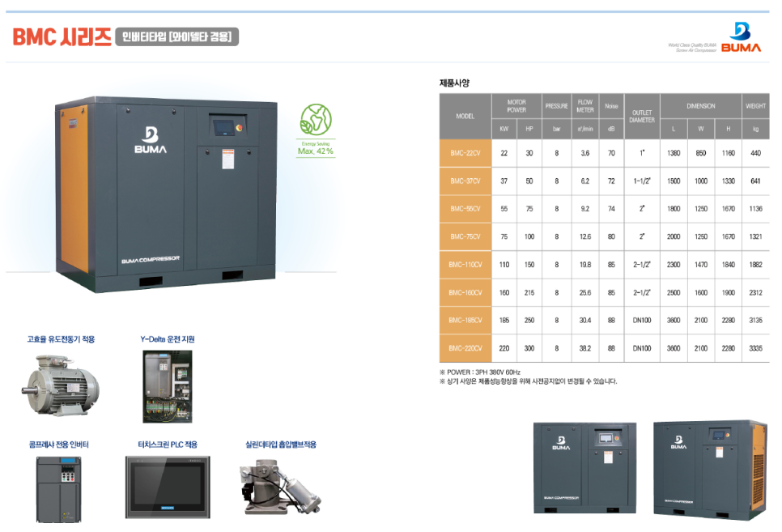Click the "Y-Delta 운전 지원" label
The image size is (782, 532).
click(168, 339)
